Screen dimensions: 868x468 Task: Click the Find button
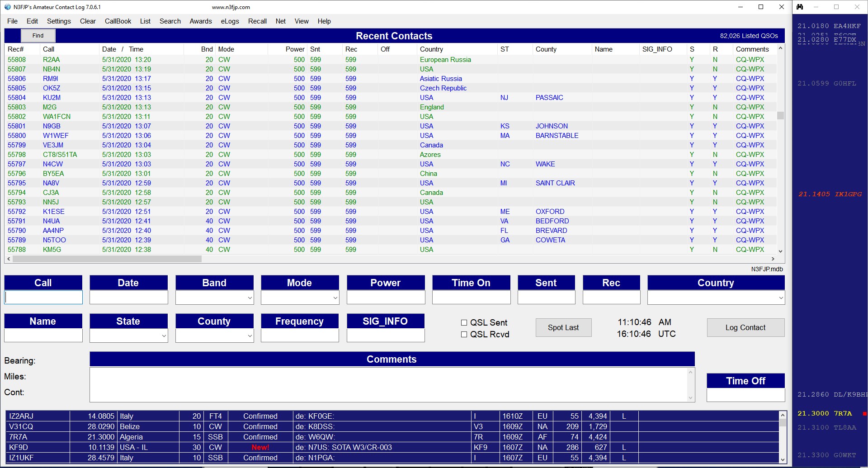38,36
